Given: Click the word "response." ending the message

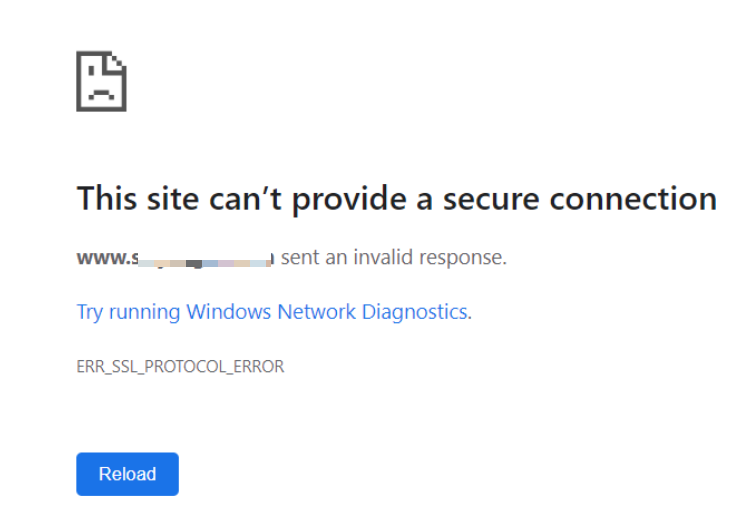Looking at the screenshot, I should pos(463,258).
